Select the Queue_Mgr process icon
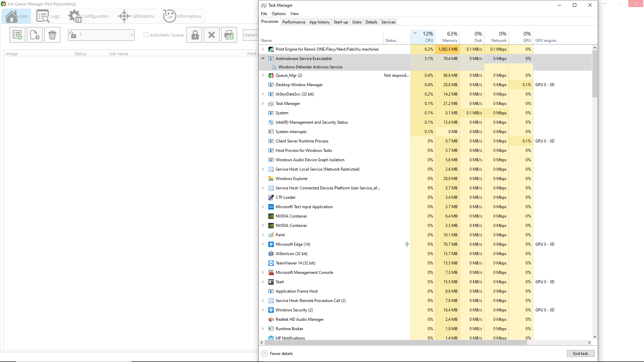 pos(271,75)
